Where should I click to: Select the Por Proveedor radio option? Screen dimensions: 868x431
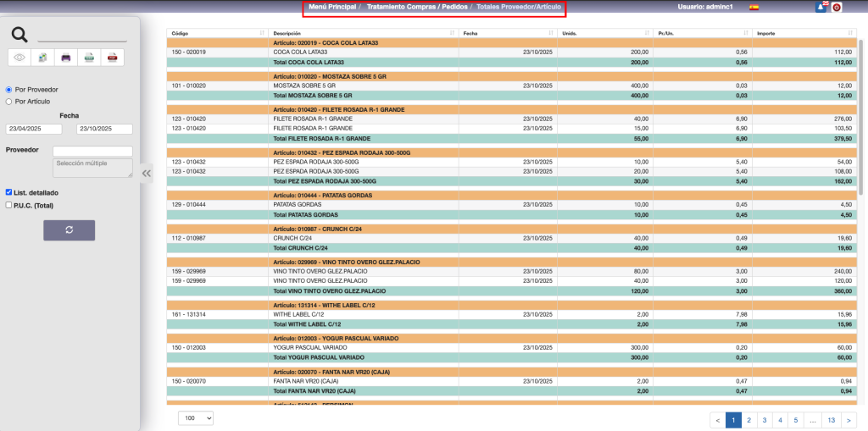coord(9,89)
